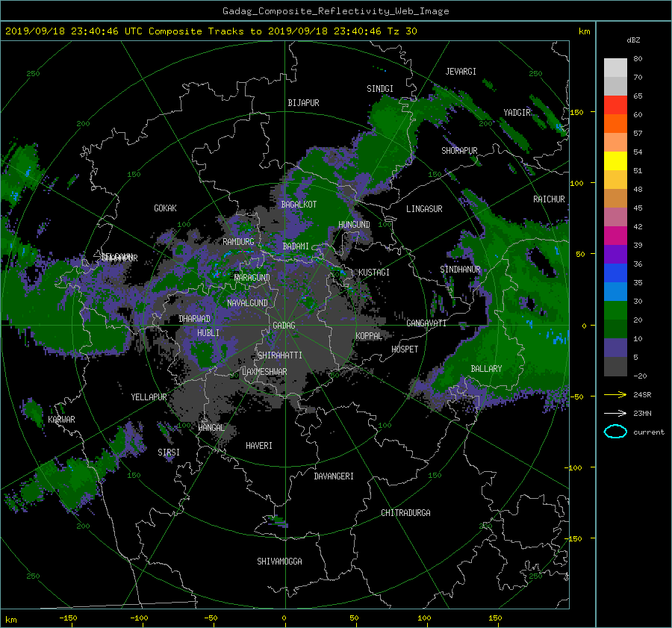Click the cyan current track ellipse icon
672x628 pixels.
coord(615,432)
